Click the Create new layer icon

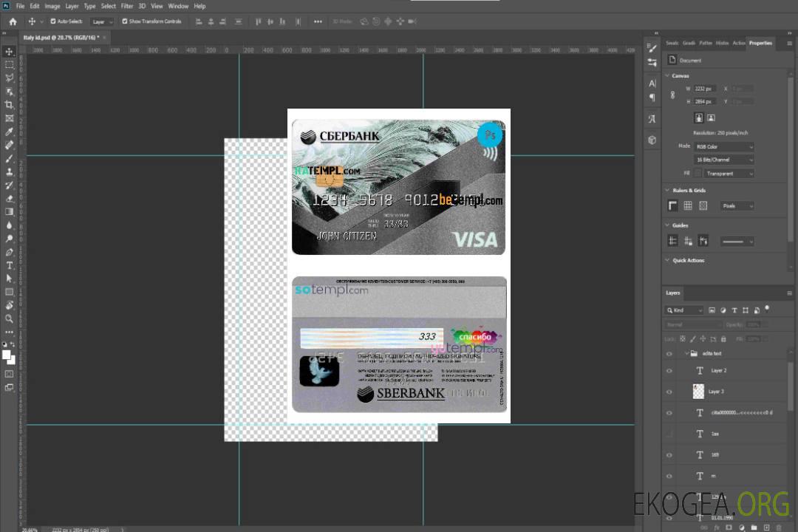pos(766,528)
